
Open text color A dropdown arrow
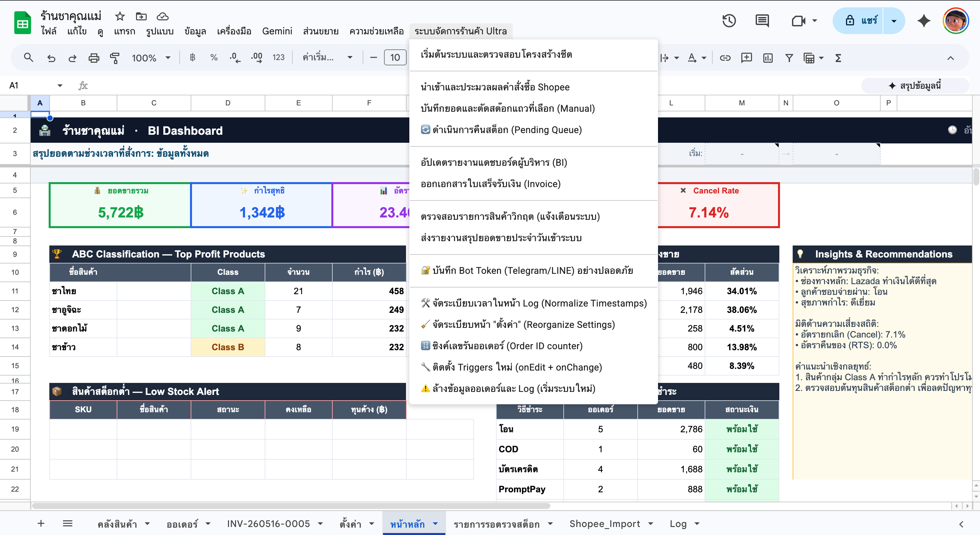[704, 58]
